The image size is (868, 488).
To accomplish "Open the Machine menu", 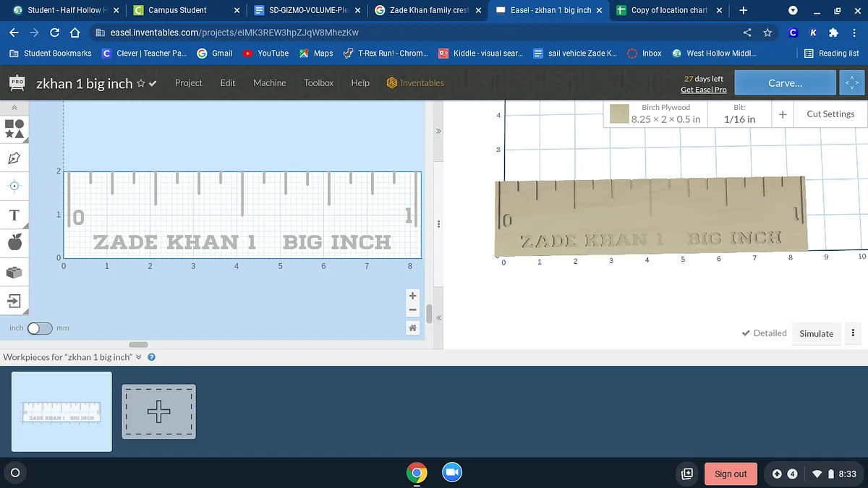I will [x=269, y=83].
